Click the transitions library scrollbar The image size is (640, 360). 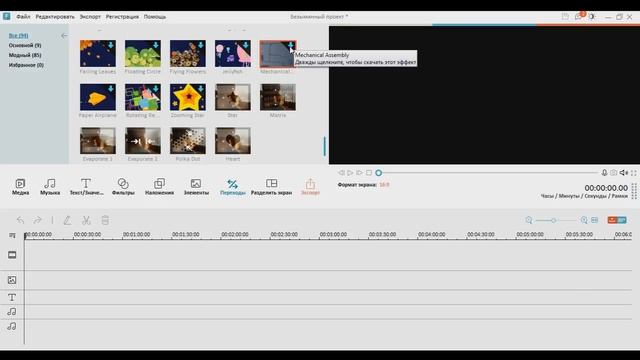coord(325,146)
